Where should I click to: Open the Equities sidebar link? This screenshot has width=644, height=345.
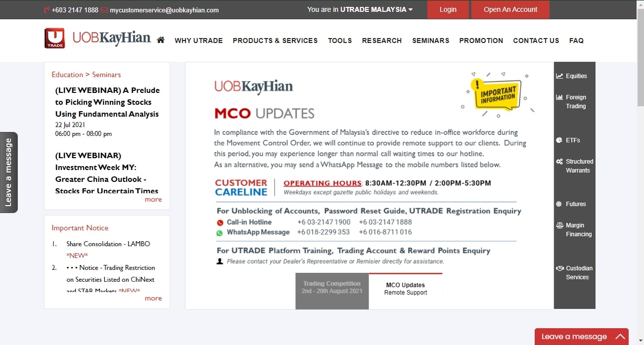[576, 76]
